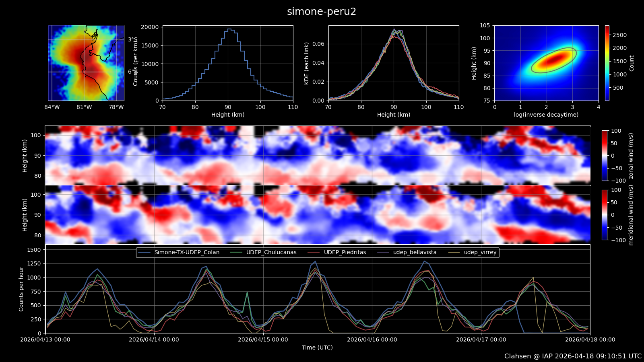Open the height counts histogram plot

point(228,63)
